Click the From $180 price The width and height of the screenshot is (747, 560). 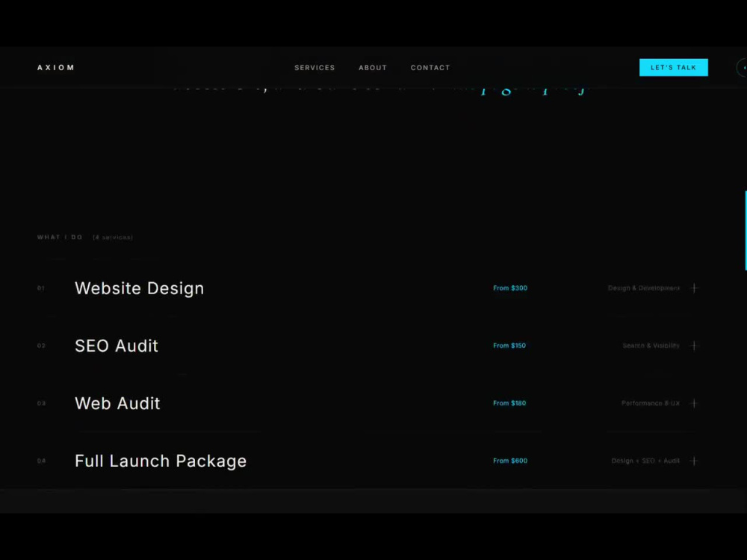(509, 403)
